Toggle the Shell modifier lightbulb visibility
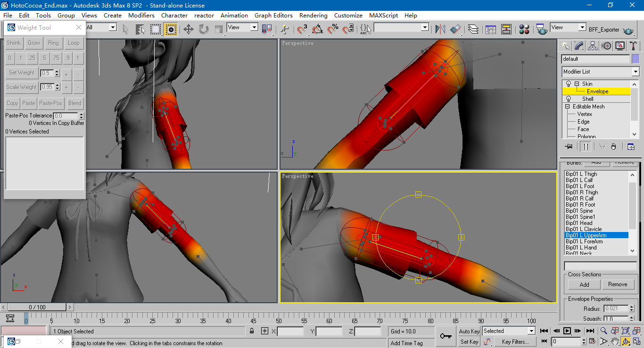Image resolution: width=644 pixels, height=348 pixels. pos(569,99)
